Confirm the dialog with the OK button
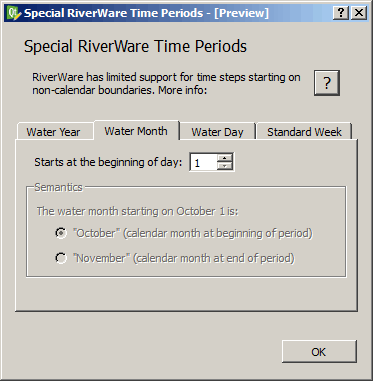373x381 pixels. coord(319,352)
